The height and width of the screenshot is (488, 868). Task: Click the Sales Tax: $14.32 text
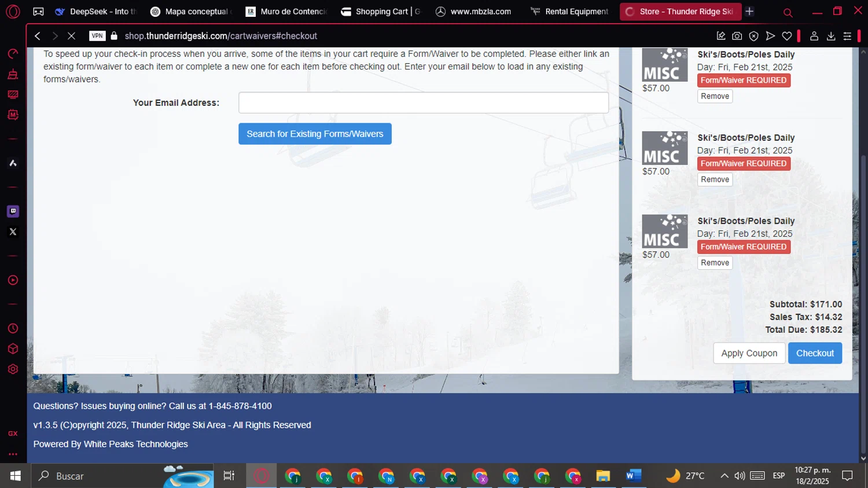(x=806, y=317)
